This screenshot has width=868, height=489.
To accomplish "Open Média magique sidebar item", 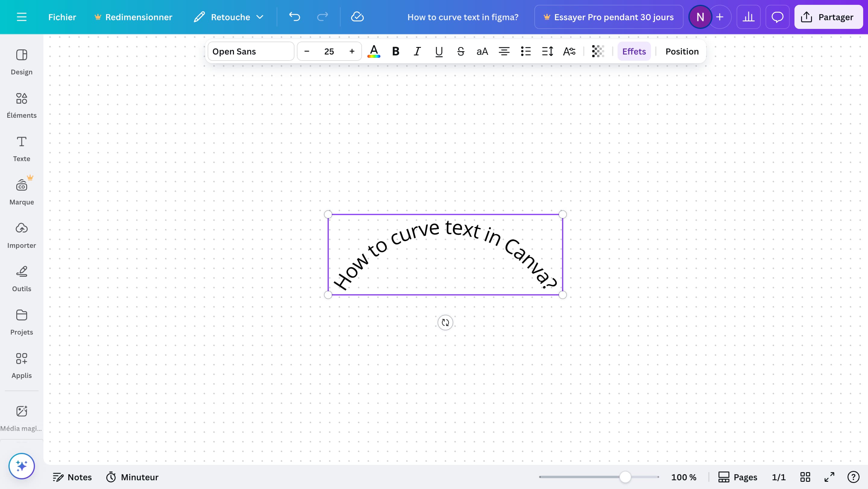I will [x=22, y=418].
